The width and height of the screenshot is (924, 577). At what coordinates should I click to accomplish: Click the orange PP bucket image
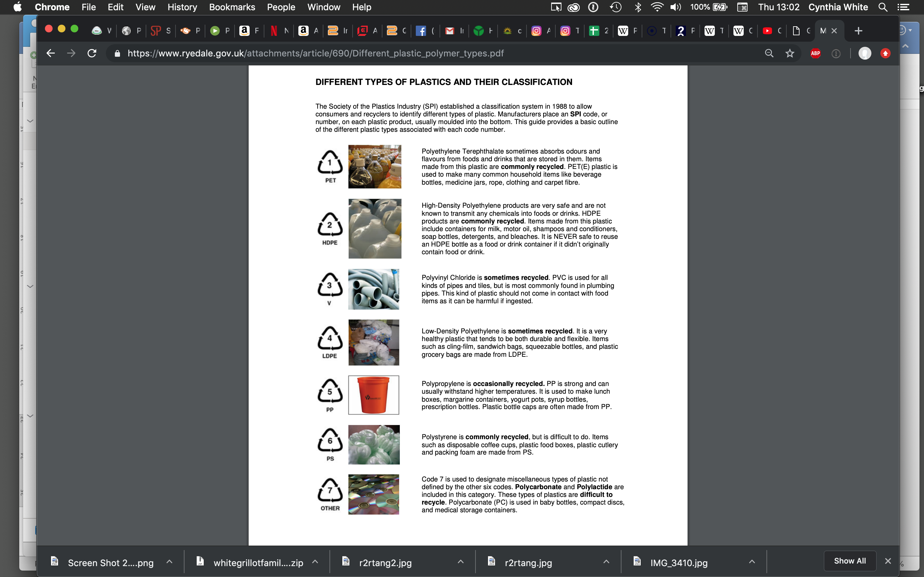[x=373, y=395]
